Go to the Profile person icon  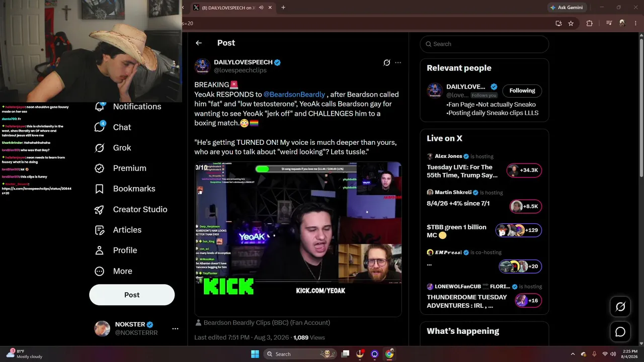100,250
